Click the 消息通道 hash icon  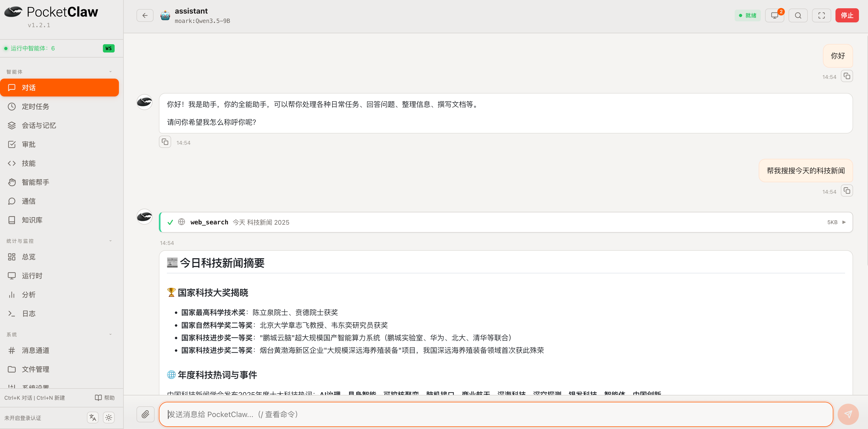click(x=12, y=350)
